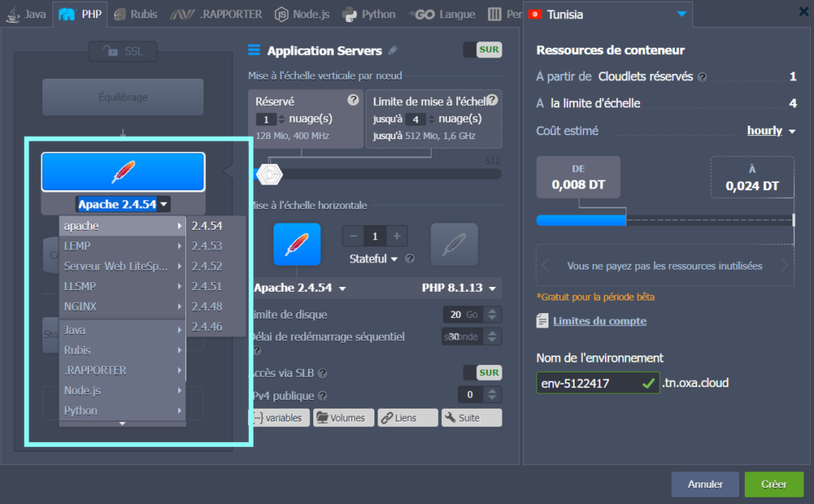Click the down arrow below server menu

[x=122, y=424]
